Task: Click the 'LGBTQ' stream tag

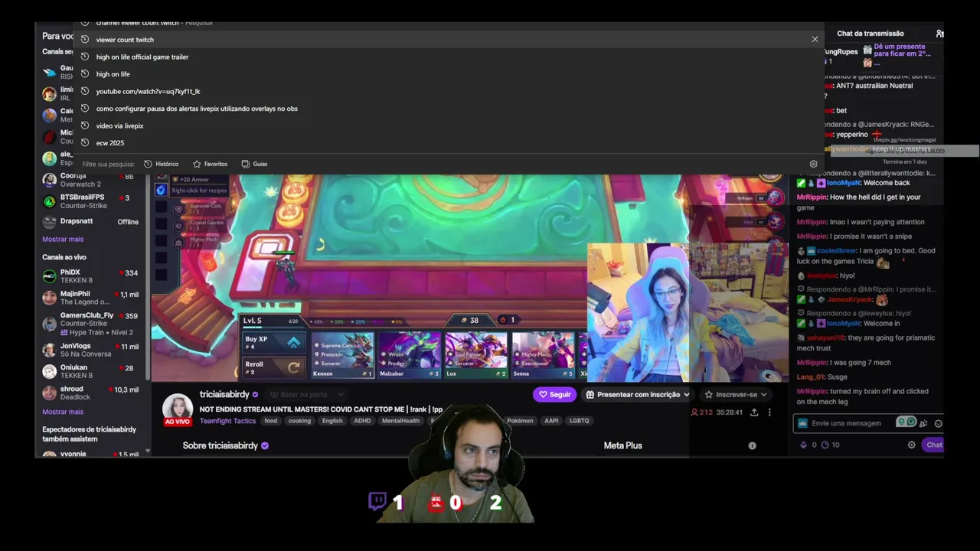Action: click(x=579, y=421)
